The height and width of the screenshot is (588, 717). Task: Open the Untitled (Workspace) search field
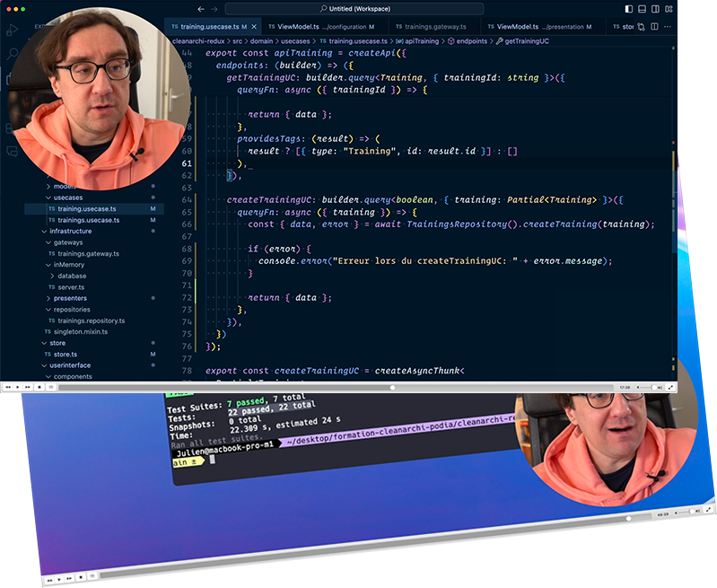click(354, 9)
